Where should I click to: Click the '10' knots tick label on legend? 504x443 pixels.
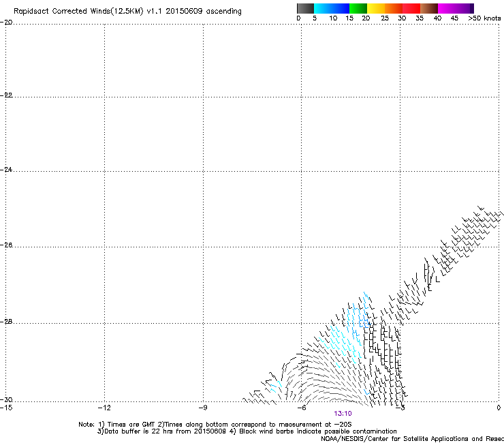tap(333, 18)
